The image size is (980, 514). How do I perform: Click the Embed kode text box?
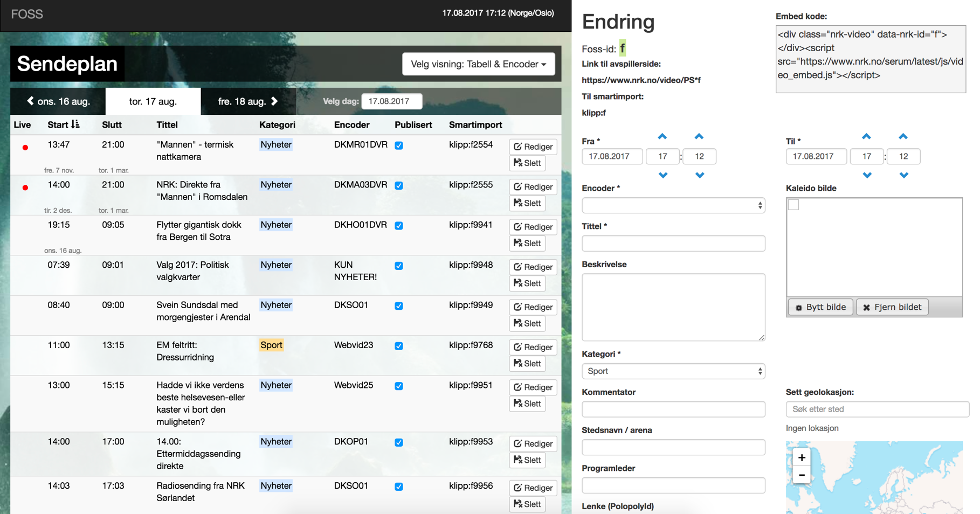(871, 59)
